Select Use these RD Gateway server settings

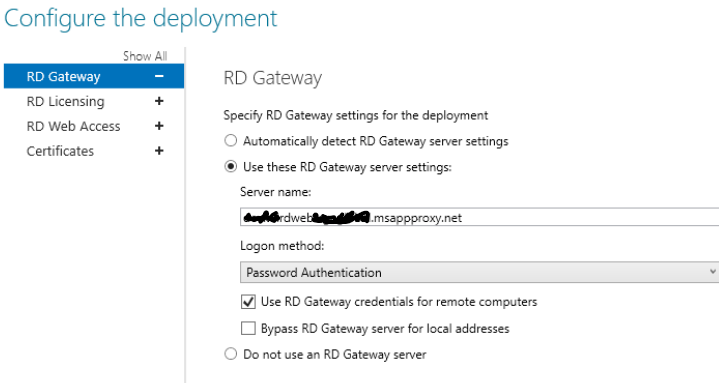point(231,166)
